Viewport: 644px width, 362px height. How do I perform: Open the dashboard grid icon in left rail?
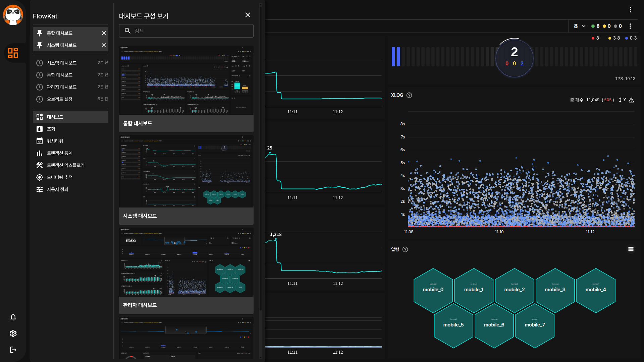(x=13, y=53)
